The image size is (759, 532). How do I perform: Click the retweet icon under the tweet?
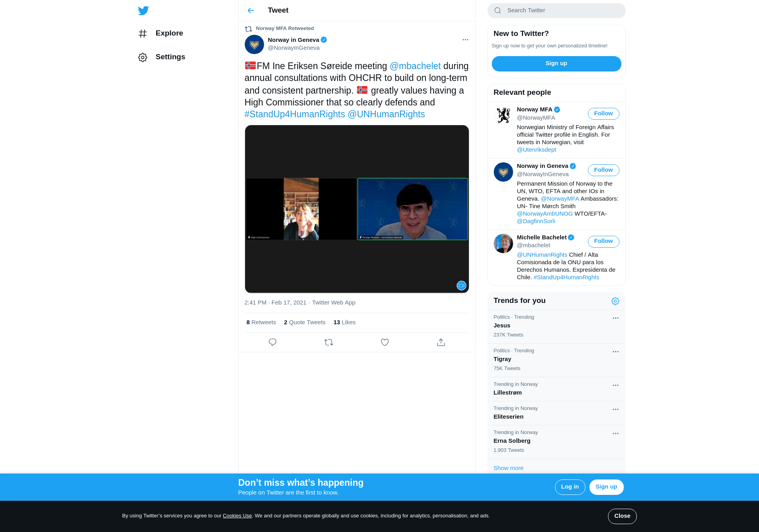329,342
